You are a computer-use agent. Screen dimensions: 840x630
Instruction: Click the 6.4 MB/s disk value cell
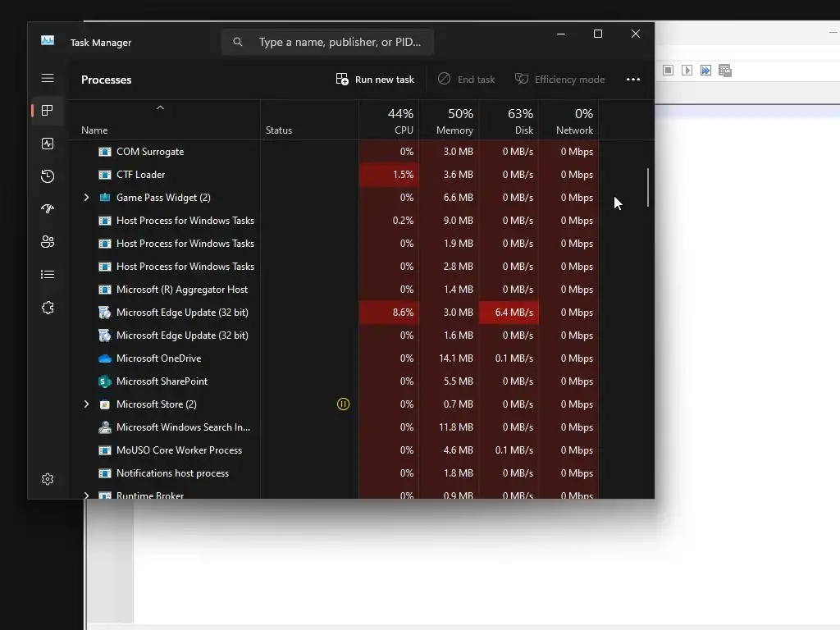[509, 313]
